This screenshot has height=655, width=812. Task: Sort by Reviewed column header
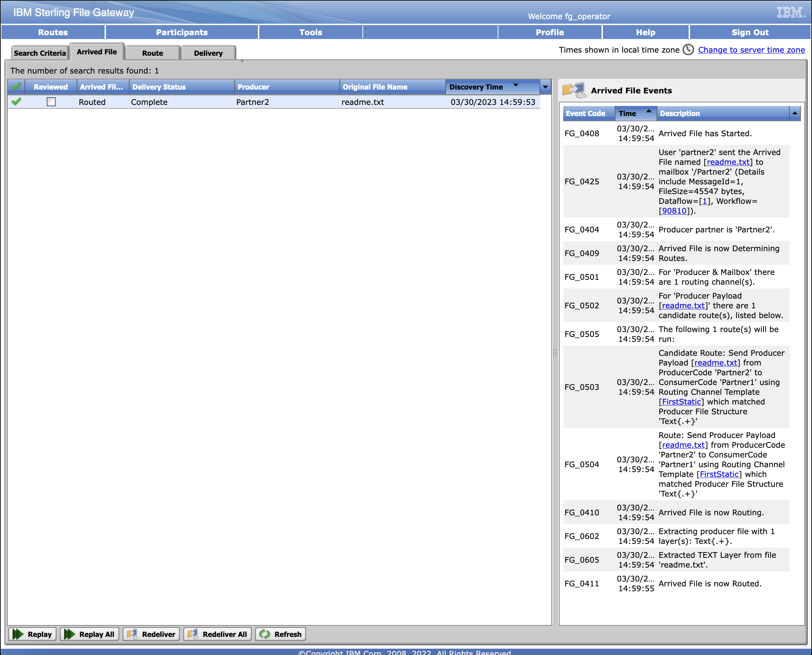(x=51, y=87)
